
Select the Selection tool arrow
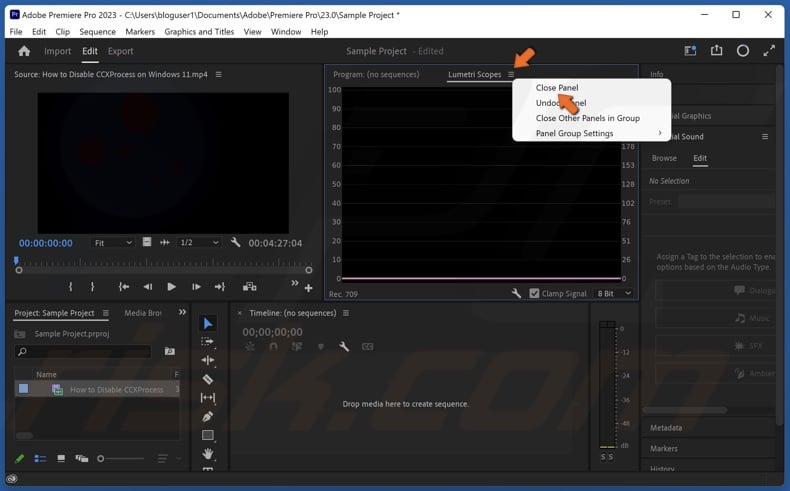208,323
